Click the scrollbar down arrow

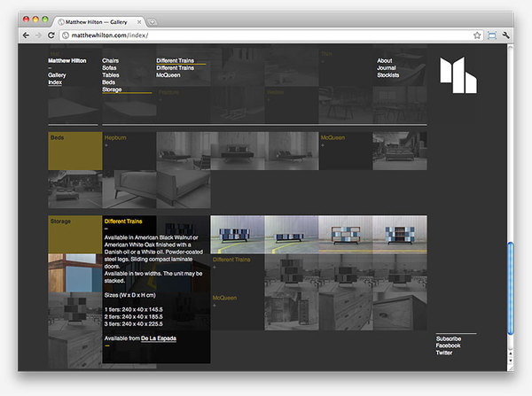pos(510,360)
